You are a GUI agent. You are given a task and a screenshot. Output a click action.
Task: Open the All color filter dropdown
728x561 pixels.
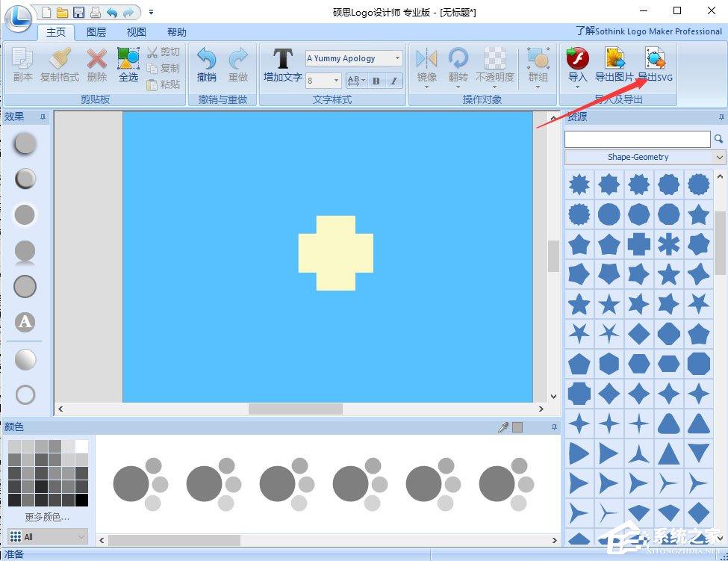[x=47, y=537]
